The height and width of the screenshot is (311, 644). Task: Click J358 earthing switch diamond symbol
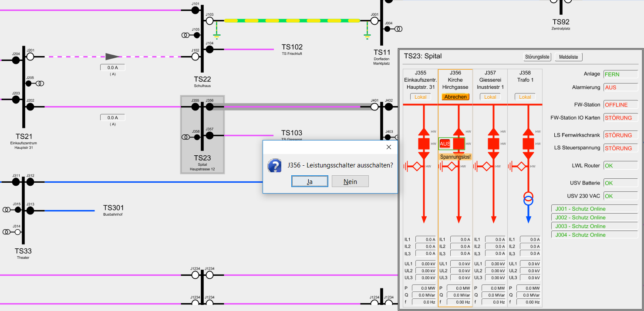(521, 166)
